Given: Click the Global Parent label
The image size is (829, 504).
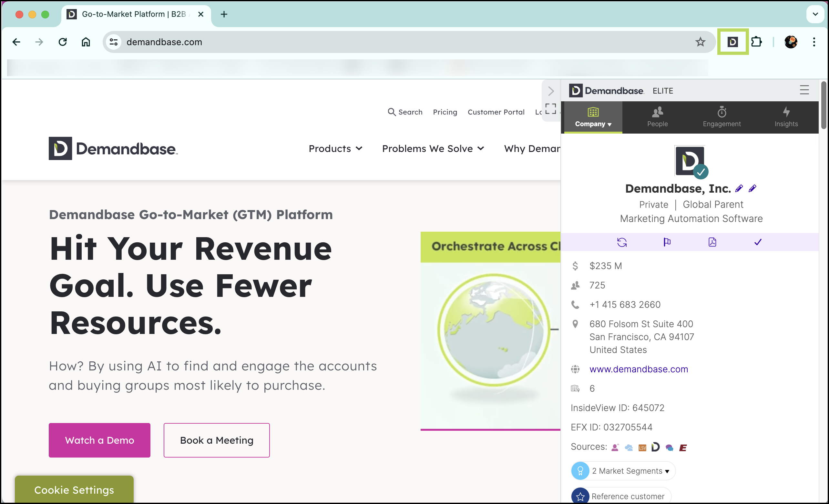Looking at the screenshot, I should point(713,205).
